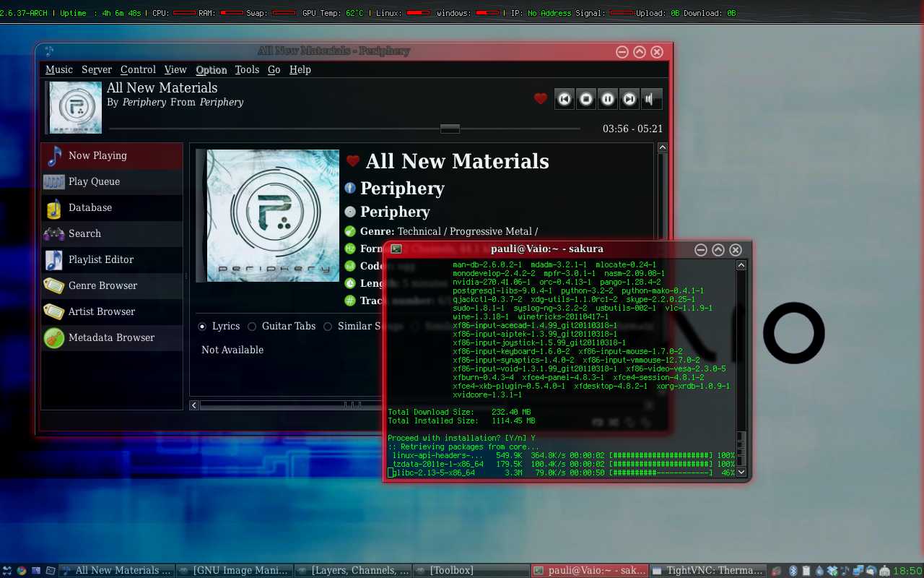The width and height of the screenshot is (924, 578).
Task: Click sakura terminal scrollbar up arrow
Action: [741, 266]
